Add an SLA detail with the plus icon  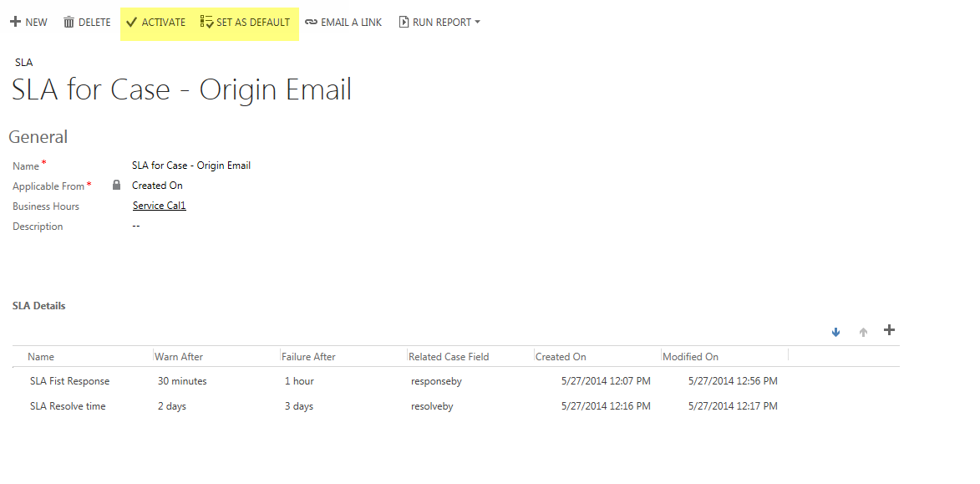pyautogui.click(x=889, y=330)
